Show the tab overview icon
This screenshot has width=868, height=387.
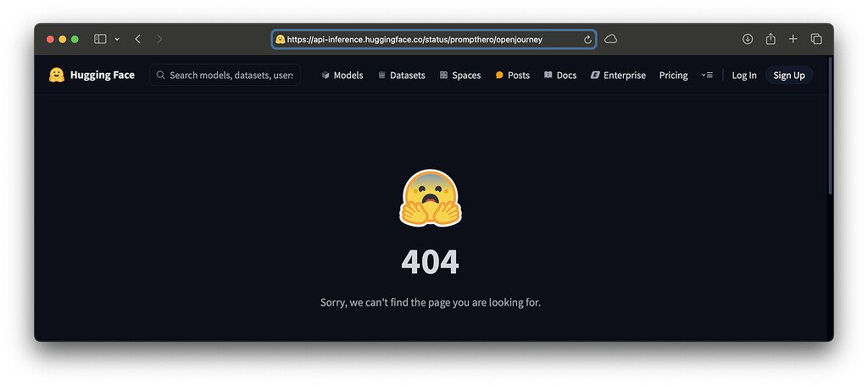pyautogui.click(x=816, y=39)
